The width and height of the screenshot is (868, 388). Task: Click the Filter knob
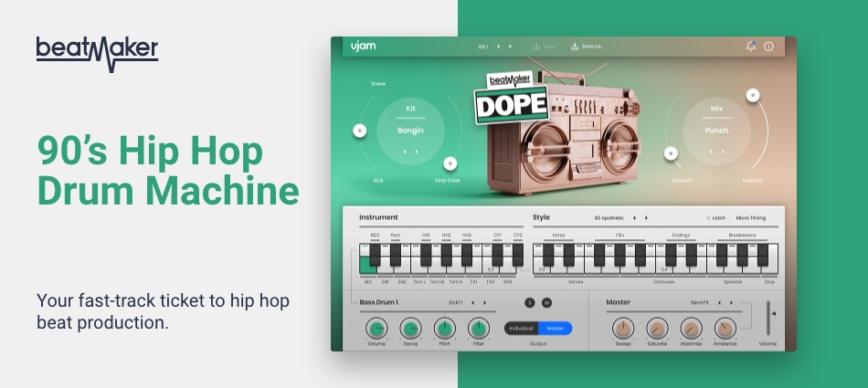[479, 329]
